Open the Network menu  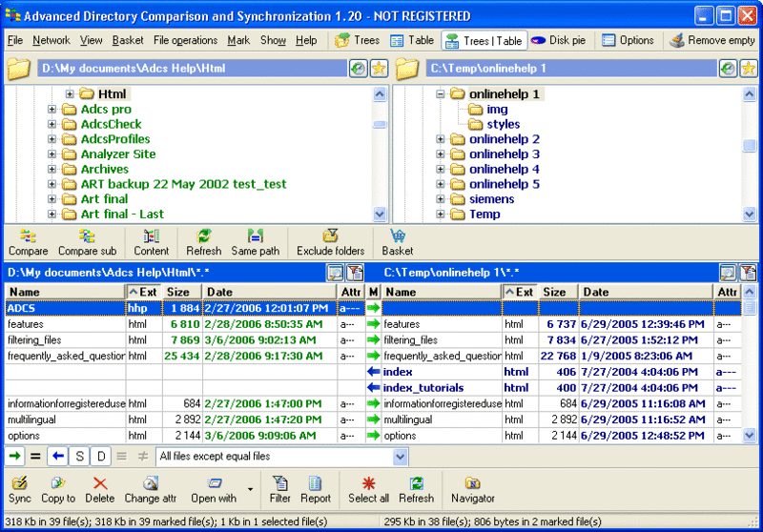pos(52,40)
